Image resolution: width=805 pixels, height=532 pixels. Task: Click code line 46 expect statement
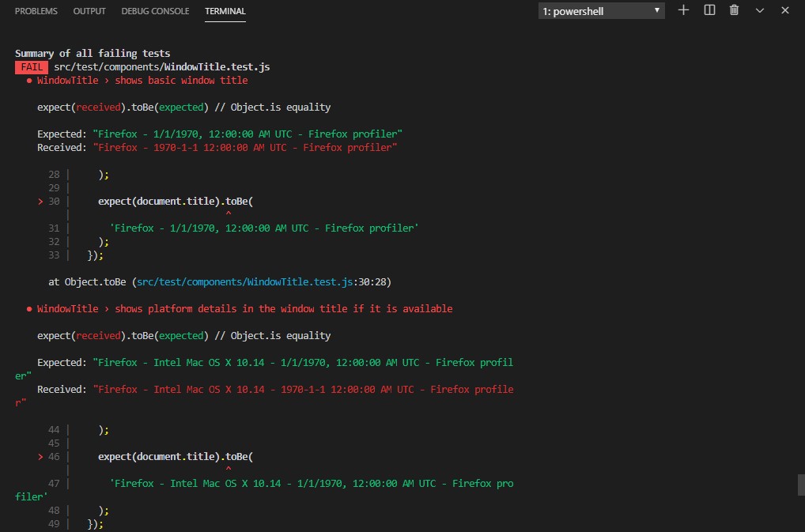pos(176,457)
